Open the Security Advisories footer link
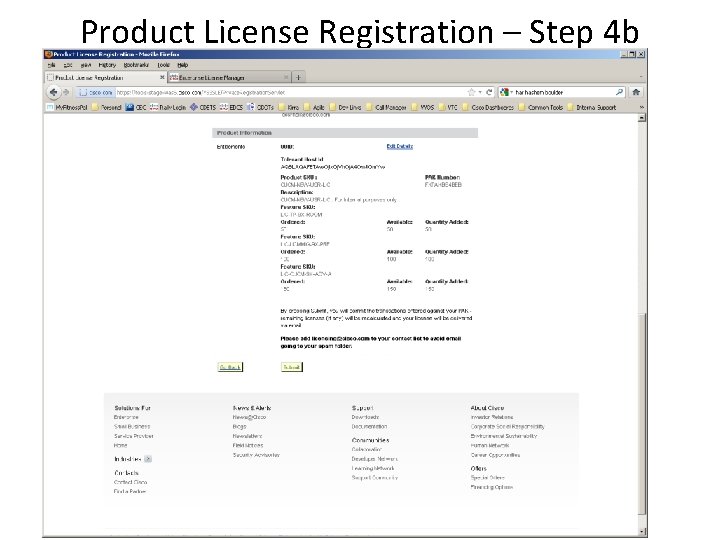The height and width of the screenshot is (540, 720). click(256, 455)
